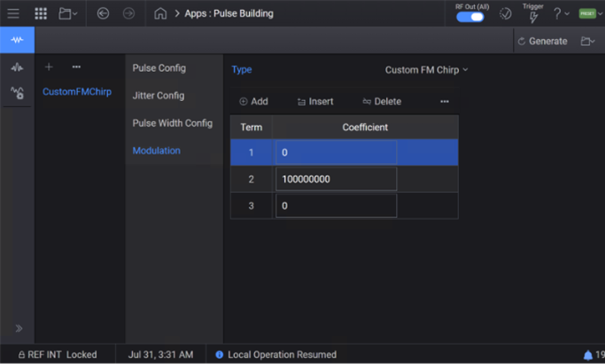Expand the left sidebar with double chevron
The width and height of the screenshot is (605, 364).
[18, 329]
